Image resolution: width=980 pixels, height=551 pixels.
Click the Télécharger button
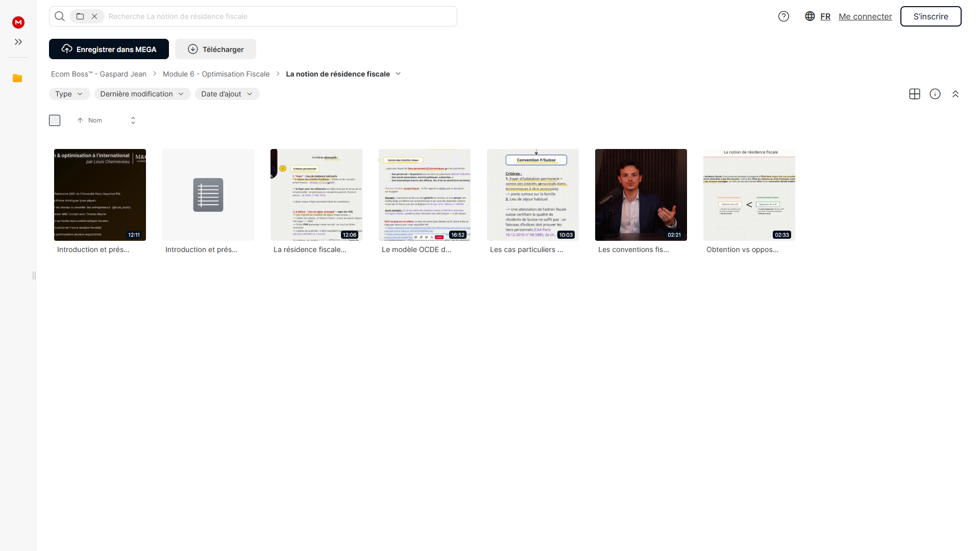point(215,49)
